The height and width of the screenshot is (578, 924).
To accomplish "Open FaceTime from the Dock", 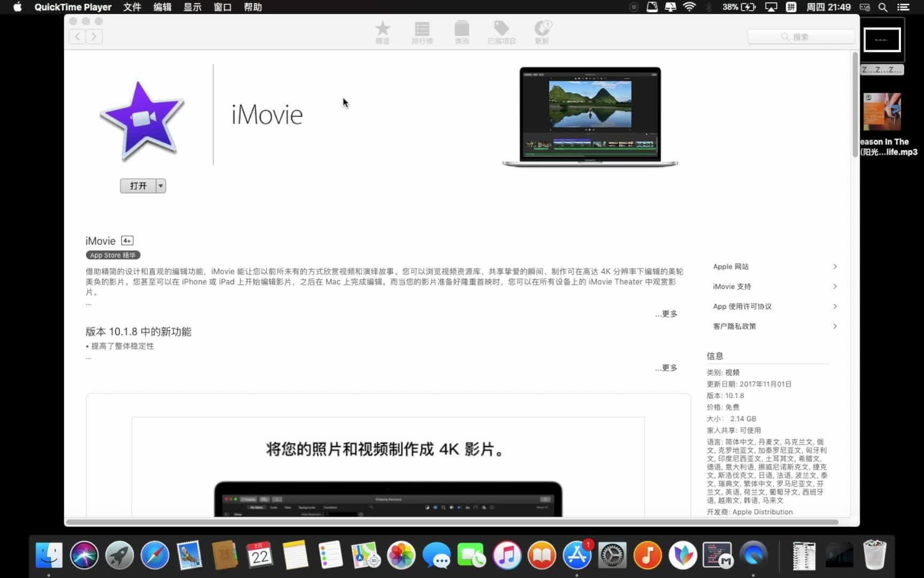I will (472, 555).
